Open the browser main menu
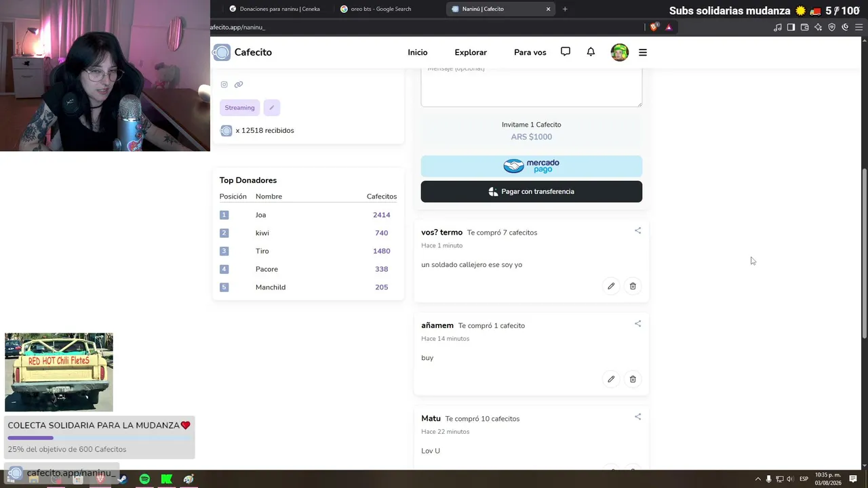This screenshot has height=488, width=868. (x=859, y=27)
